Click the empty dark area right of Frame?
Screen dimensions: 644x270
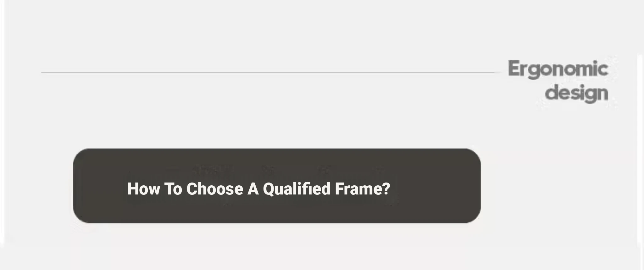coord(436,189)
